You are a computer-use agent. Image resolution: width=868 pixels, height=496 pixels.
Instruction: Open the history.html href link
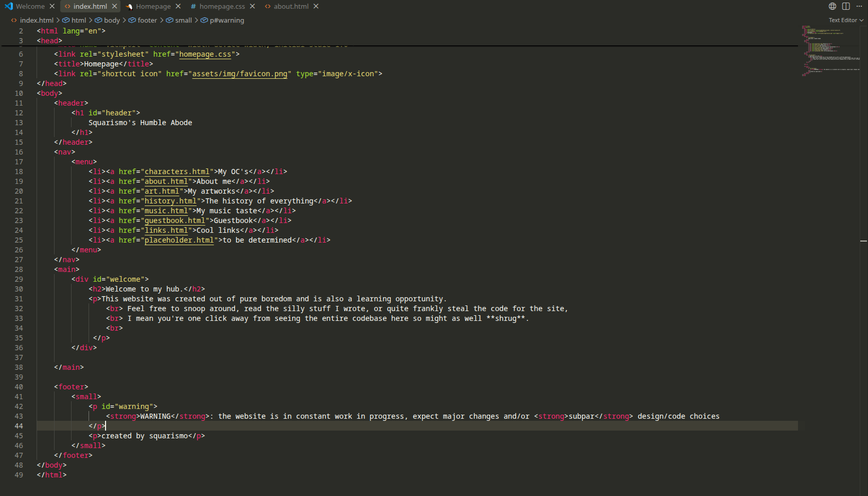point(170,201)
